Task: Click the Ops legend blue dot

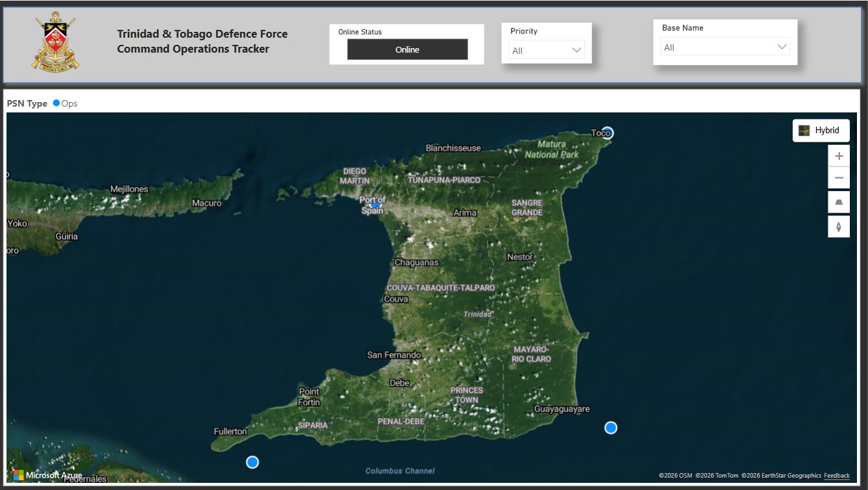Action: 56,103
